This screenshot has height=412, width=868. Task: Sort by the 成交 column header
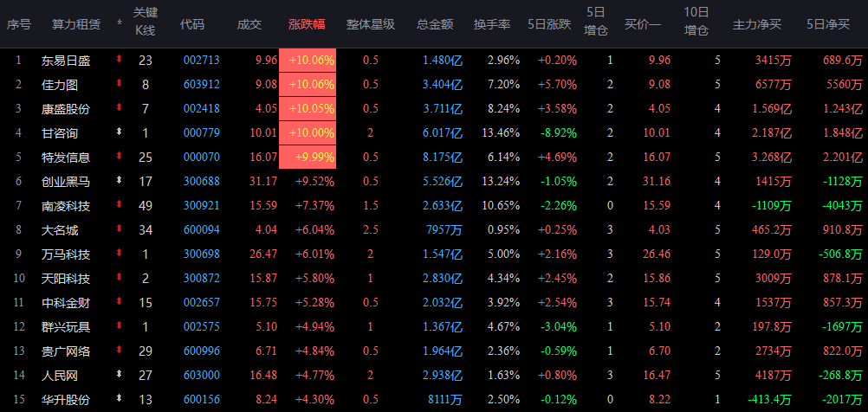(249, 24)
